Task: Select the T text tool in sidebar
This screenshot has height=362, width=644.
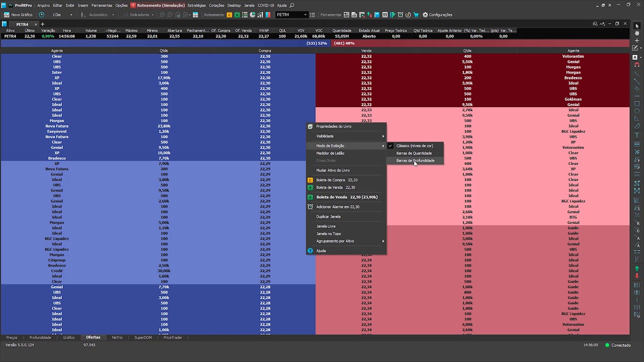Action: pyautogui.click(x=637, y=135)
